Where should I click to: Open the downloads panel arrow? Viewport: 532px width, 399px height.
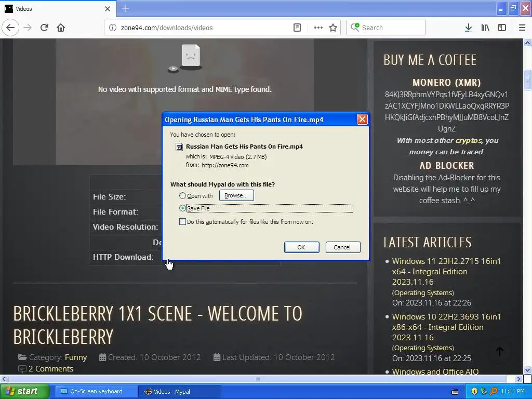pyautogui.click(x=468, y=28)
